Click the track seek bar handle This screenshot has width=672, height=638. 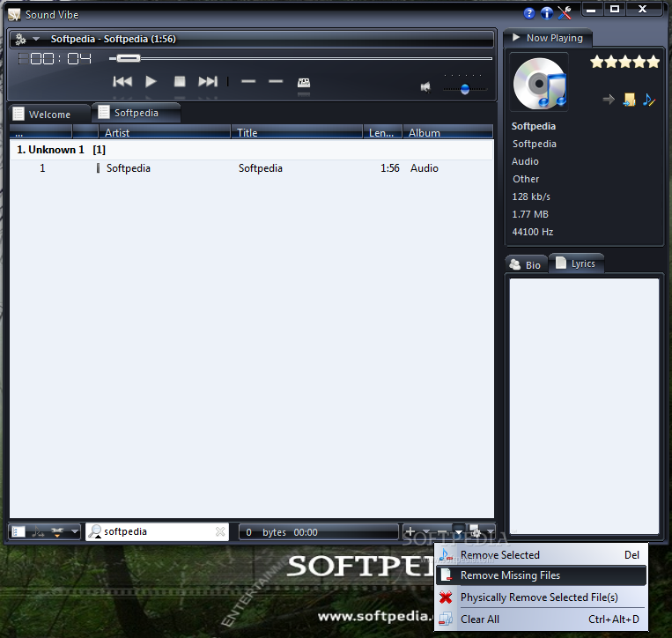click(x=129, y=58)
